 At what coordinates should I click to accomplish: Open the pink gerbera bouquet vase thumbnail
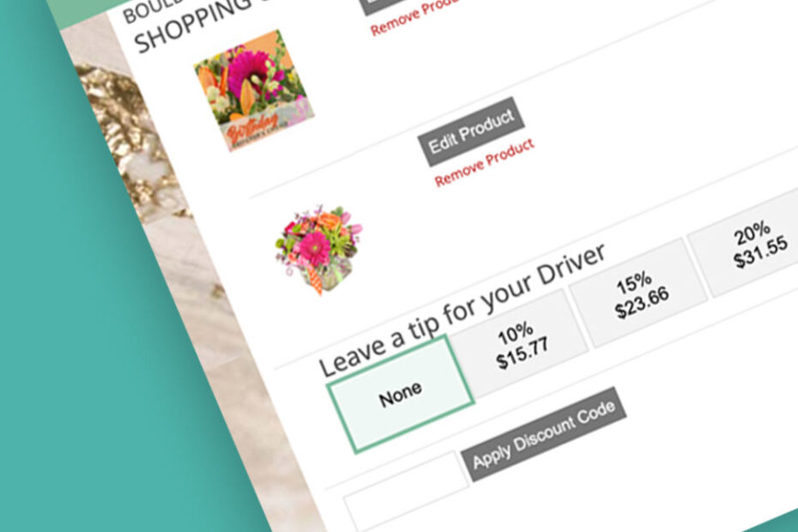(319, 249)
